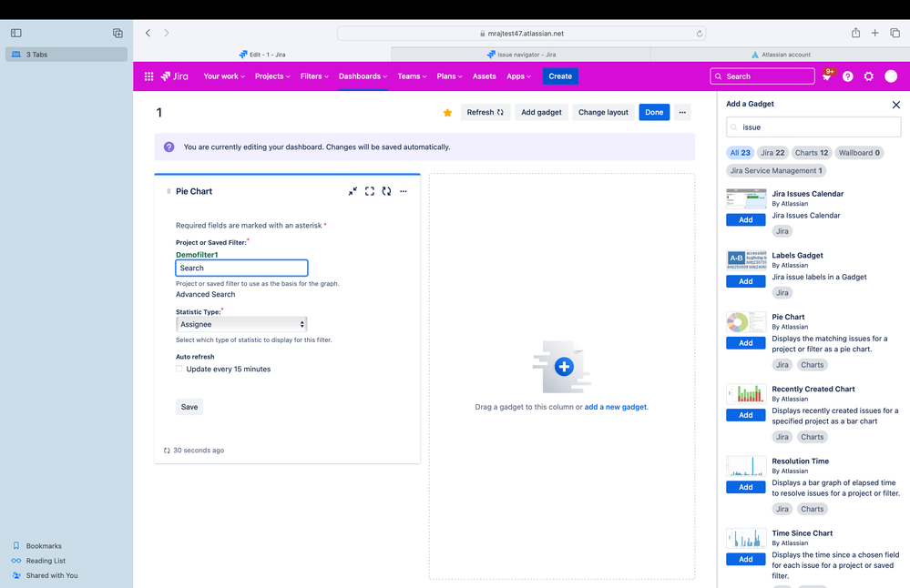The width and height of the screenshot is (910, 588).
Task: Switch to Issue navigator - Jira tab
Action: point(521,55)
